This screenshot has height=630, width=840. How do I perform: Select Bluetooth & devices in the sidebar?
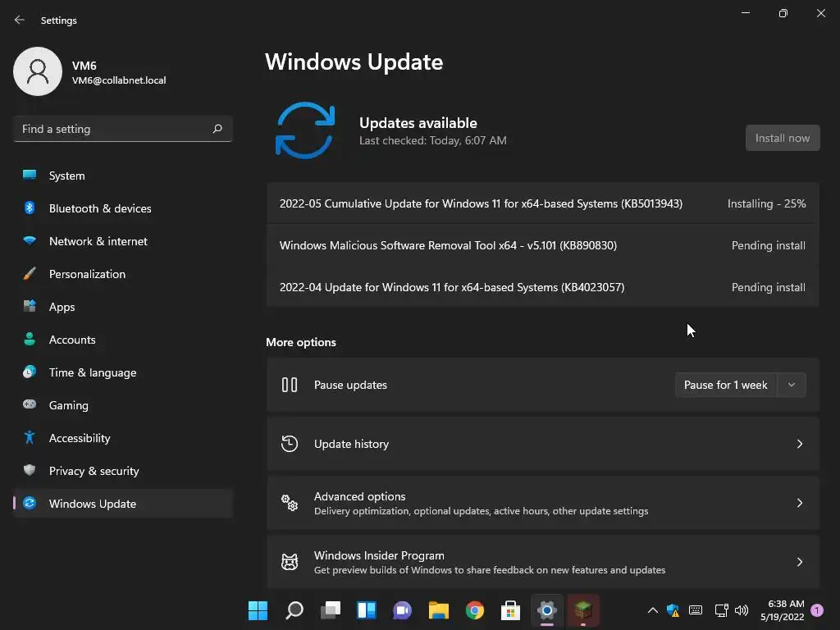pos(123,208)
